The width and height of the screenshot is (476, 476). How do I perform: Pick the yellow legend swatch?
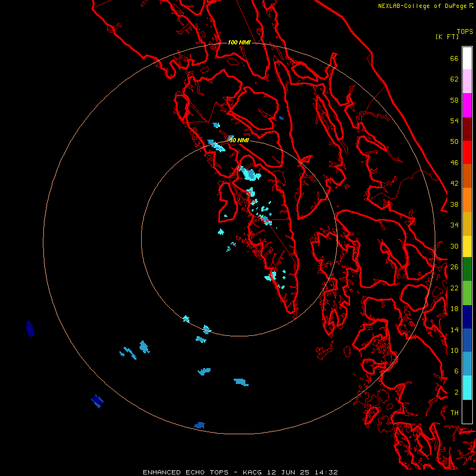(467, 246)
